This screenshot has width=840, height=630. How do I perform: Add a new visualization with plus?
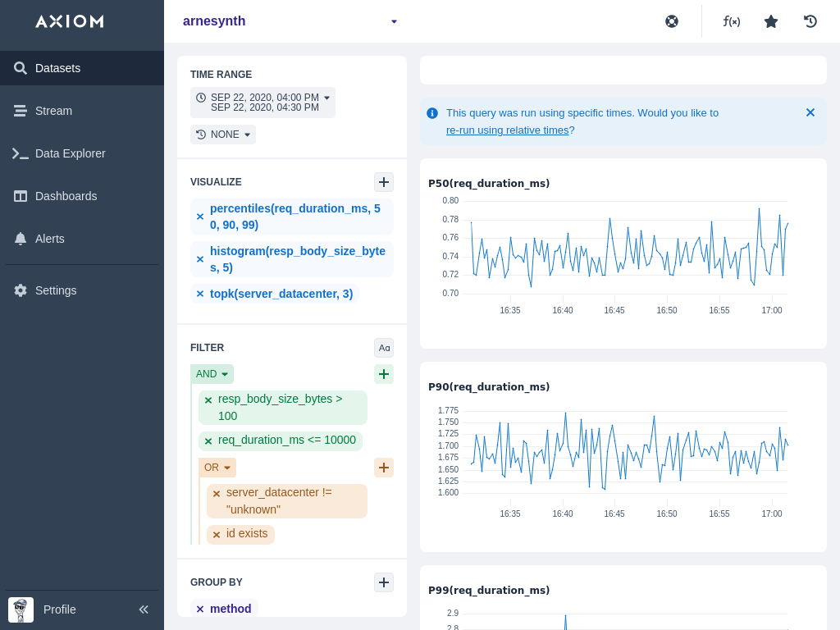[x=384, y=182]
